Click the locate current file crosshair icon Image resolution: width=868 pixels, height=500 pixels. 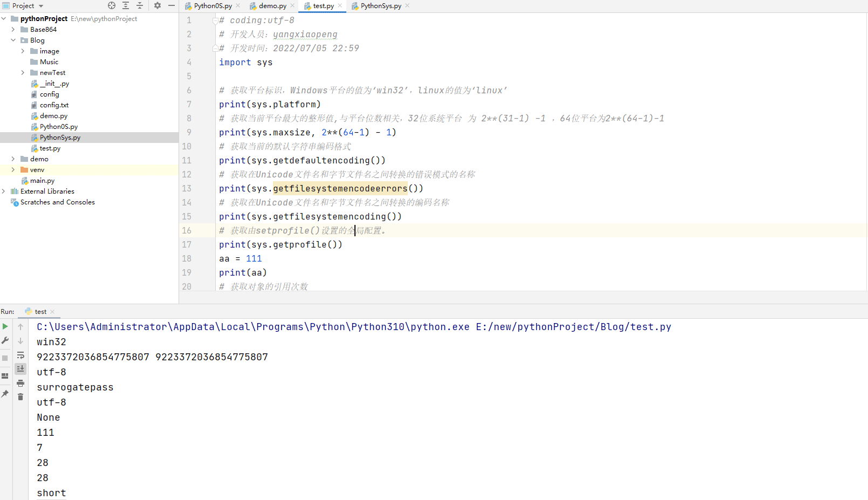[112, 5]
